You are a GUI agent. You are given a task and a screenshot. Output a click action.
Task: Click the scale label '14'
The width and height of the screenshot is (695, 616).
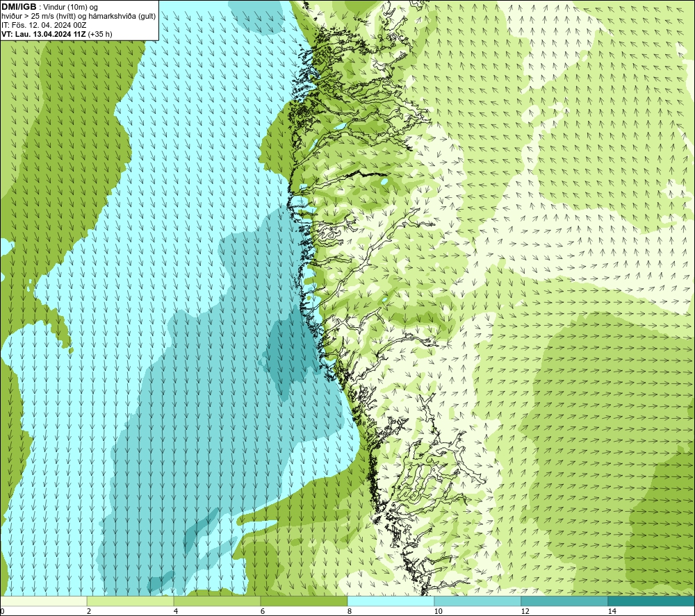coord(612,611)
